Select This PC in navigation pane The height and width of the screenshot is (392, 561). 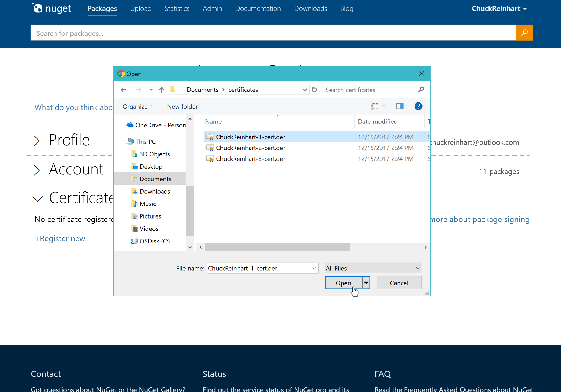141,142
